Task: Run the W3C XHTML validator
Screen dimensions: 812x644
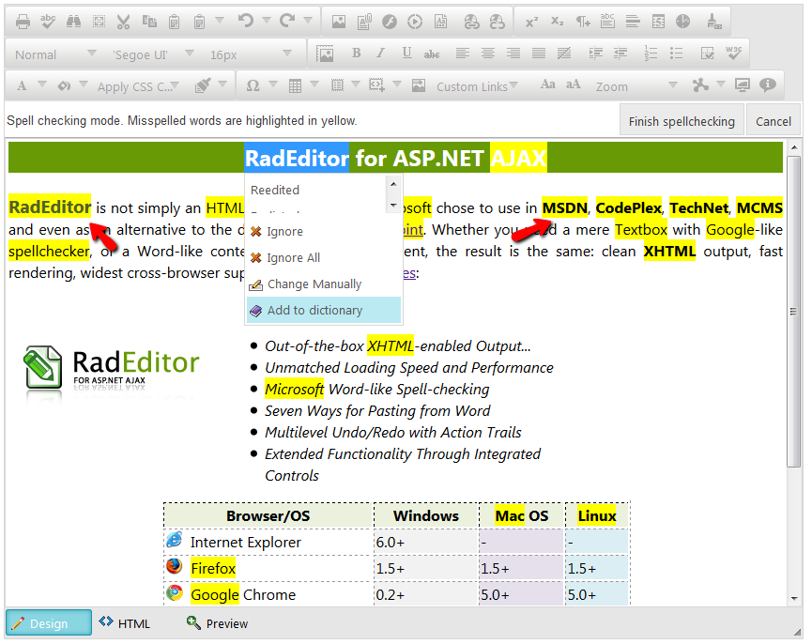Action: (x=733, y=53)
